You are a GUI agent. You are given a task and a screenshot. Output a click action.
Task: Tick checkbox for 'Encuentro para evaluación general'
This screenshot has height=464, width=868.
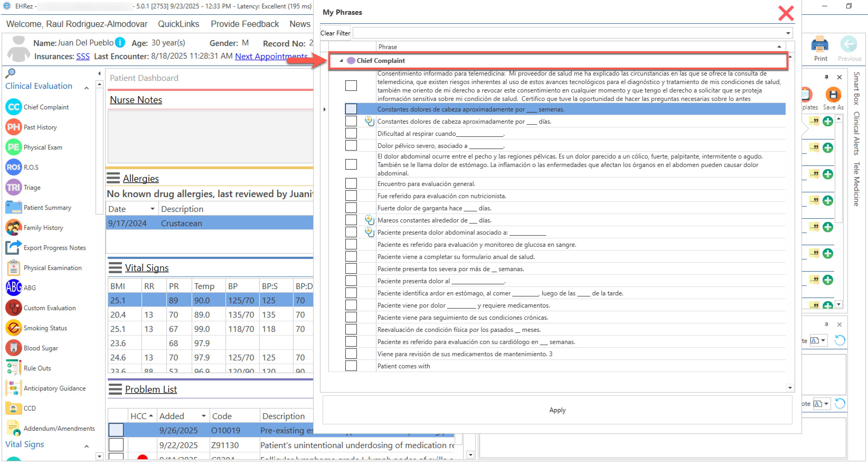click(351, 184)
